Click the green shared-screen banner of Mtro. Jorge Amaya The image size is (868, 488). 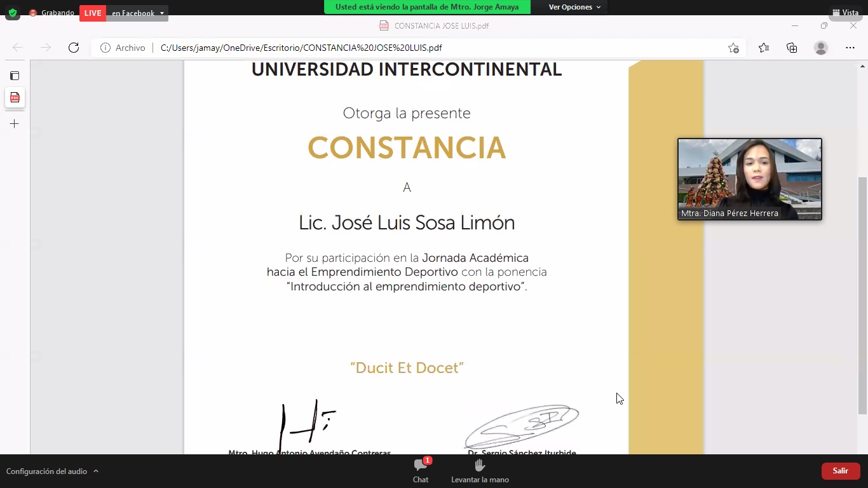pyautogui.click(x=427, y=7)
